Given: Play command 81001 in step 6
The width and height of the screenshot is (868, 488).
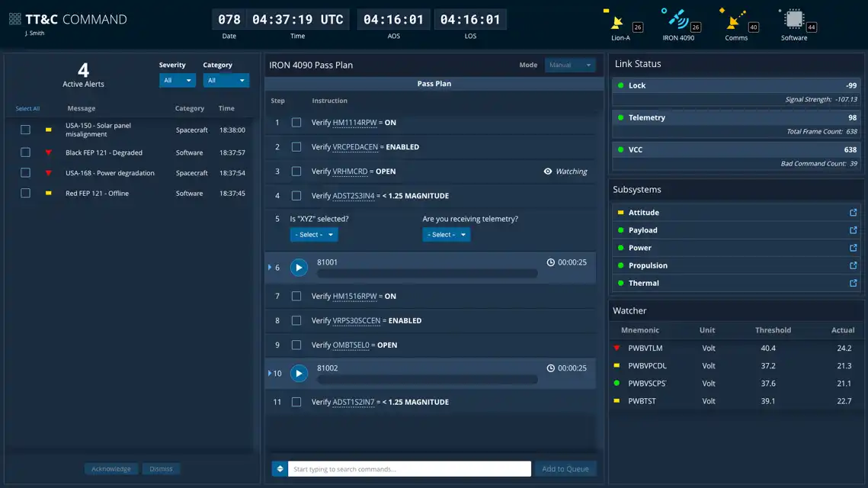Looking at the screenshot, I should pyautogui.click(x=299, y=268).
